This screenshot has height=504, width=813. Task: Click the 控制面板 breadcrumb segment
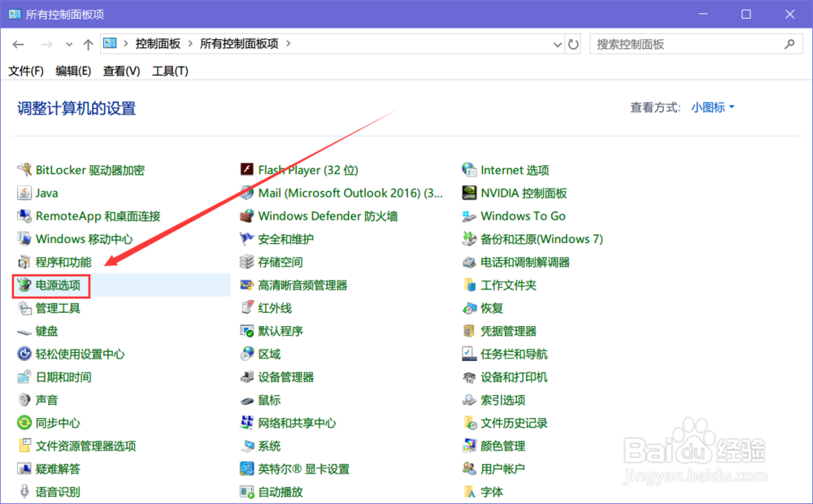(158, 44)
